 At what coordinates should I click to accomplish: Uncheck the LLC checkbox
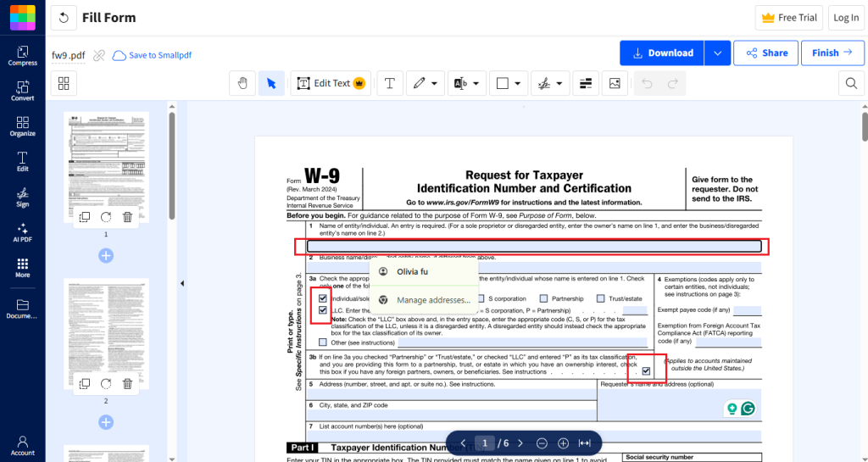(x=323, y=310)
